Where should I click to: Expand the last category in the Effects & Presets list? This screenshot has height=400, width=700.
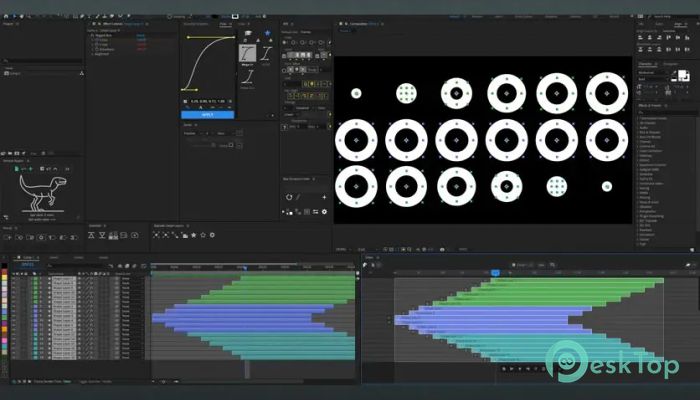pos(638,244)
